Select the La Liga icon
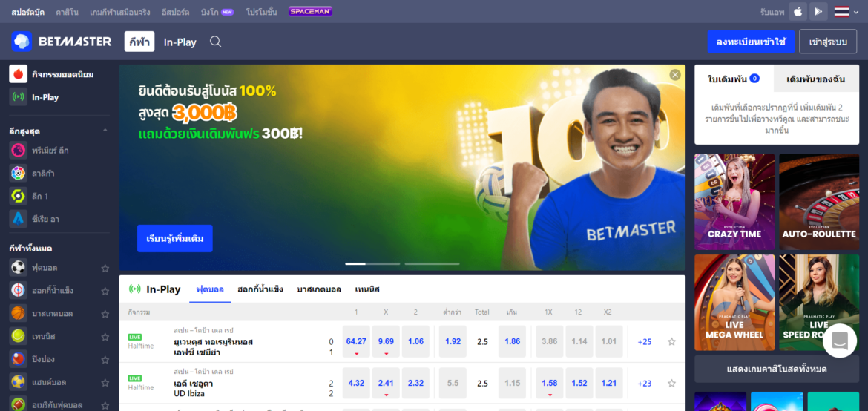This screenshot has height=411, width=868. (x=19, y=174)
